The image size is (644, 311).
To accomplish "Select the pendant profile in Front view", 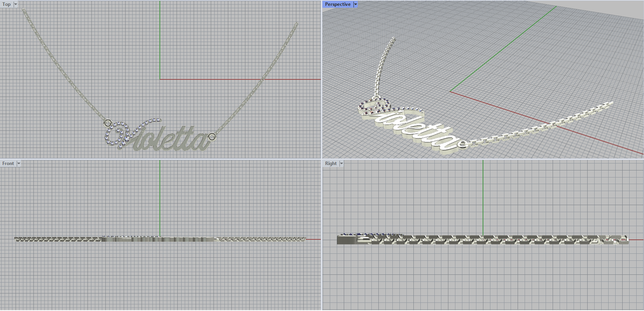I will [157, 239].
